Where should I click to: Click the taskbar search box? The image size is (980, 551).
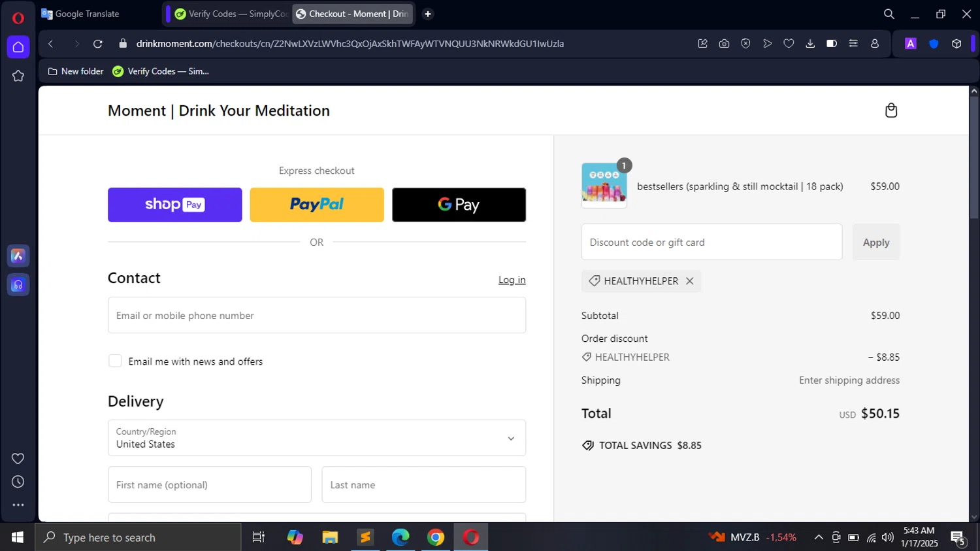[x=139, y=537]
